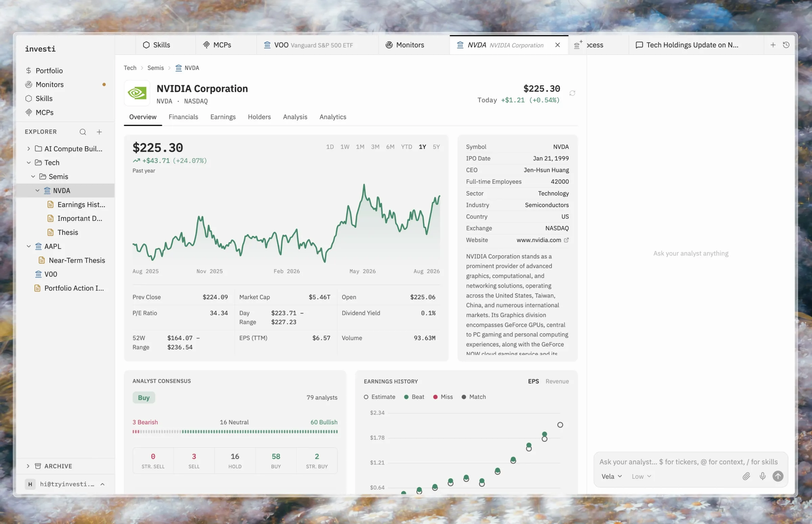812x524 pixels.
Task: Select the 1D chart range
Action: 330,147
